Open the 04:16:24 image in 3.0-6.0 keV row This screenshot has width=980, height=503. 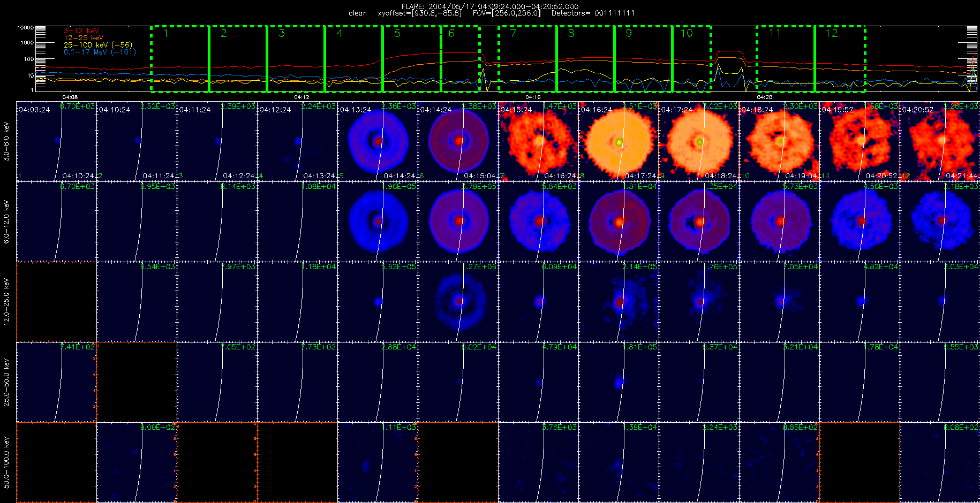[x=619, y=141]
